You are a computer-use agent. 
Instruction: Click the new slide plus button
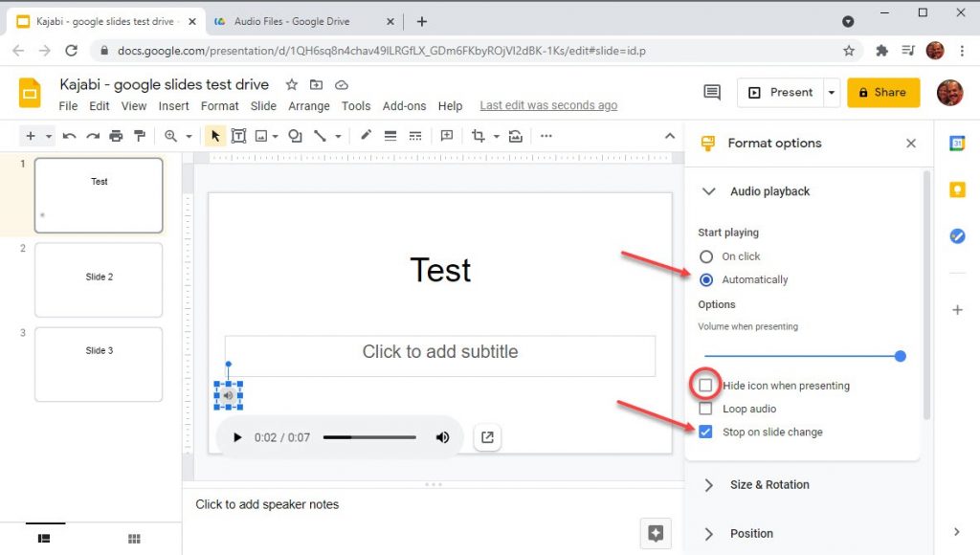click(30, 136)
